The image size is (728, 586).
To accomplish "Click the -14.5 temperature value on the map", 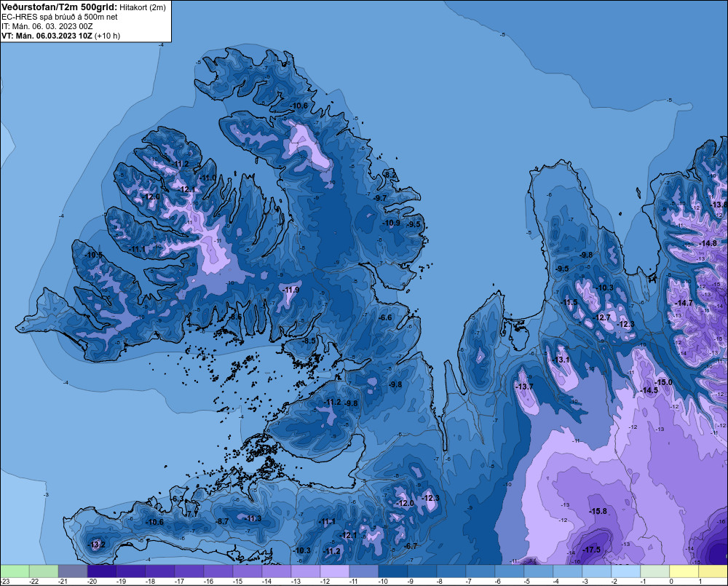I will click(x=649, y=390).
